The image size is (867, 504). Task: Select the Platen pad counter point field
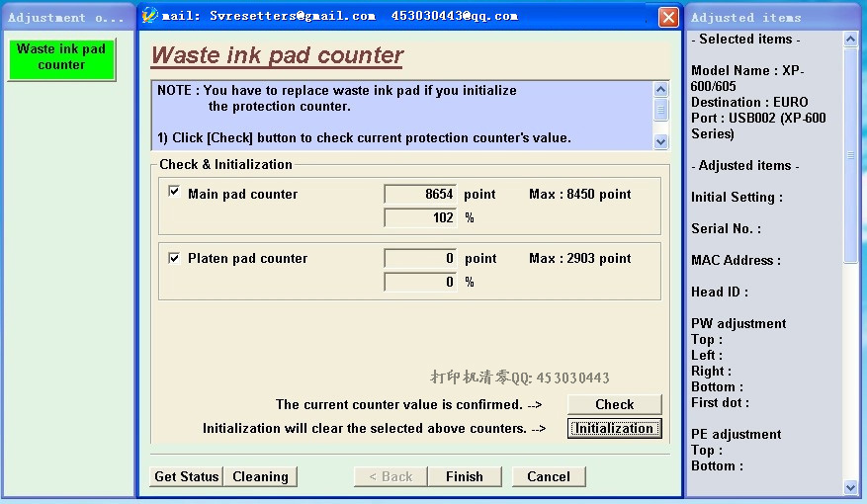(x=420, y=259)
